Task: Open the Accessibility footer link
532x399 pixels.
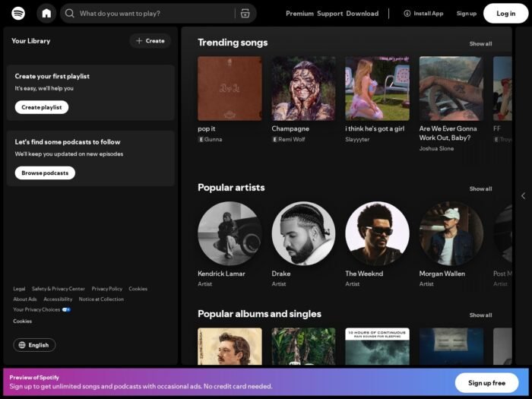Action: [x=58, y=299]
